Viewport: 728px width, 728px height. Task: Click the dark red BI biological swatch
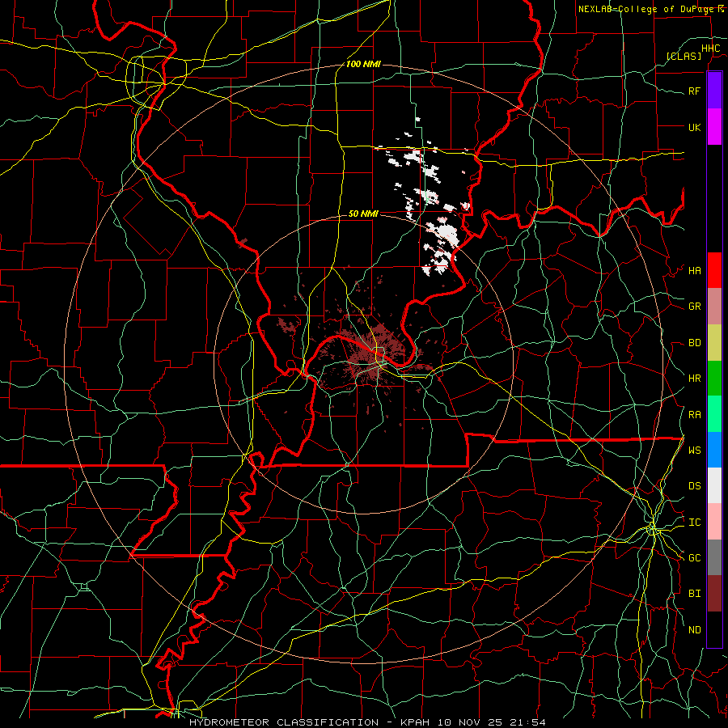(714, 594)
